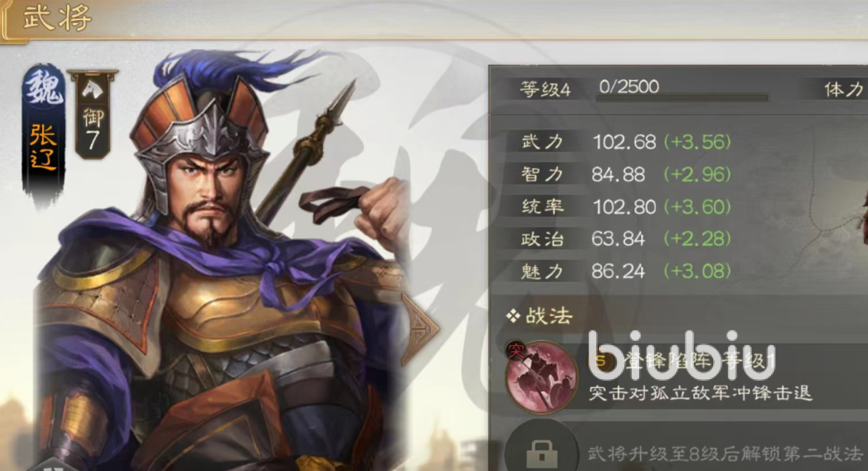Click the 0/2500 experience progress bar
The image size is (868, 471).
pos(683,96)
